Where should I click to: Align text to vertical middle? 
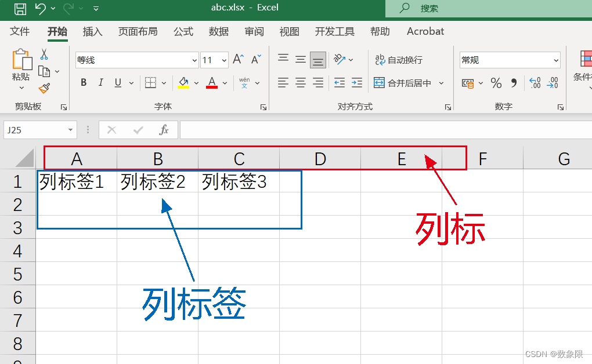[x=301, y=59]
